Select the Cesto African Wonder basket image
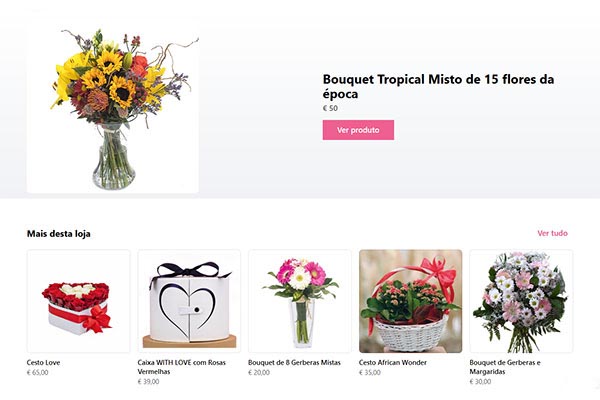600x400 pixels. 411,301
